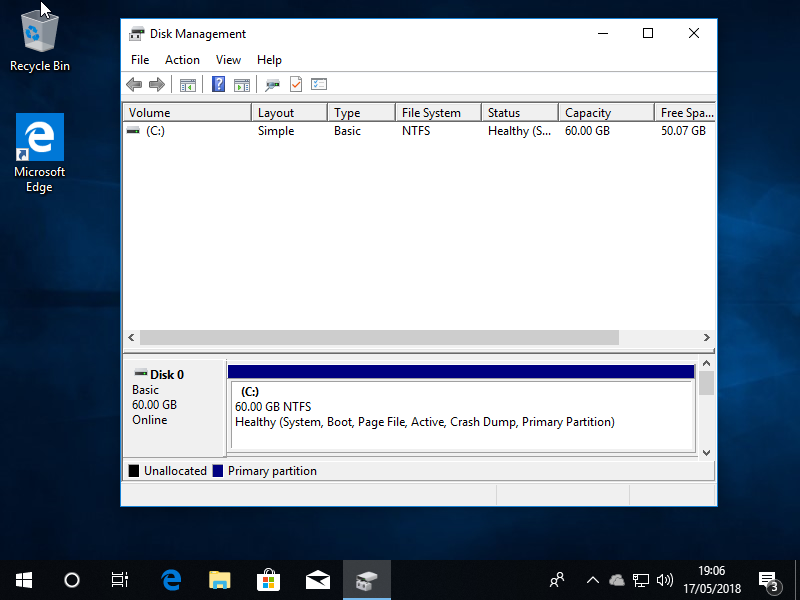Viewport: 800px width, 600px height.
Task: Sort by the Status column header
Action: pyautogui.click(x=520, y=112)
